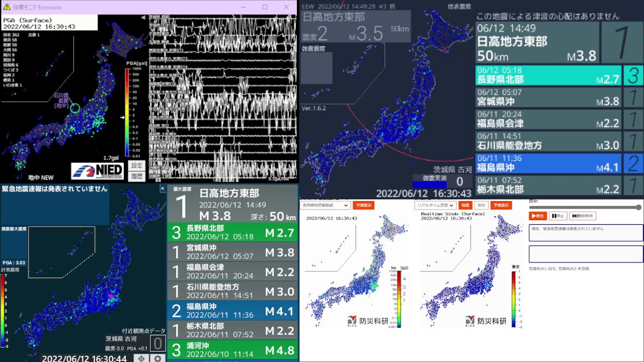Jump to latest time with 最新時刻
644x362 pixels.
point(582,216)
